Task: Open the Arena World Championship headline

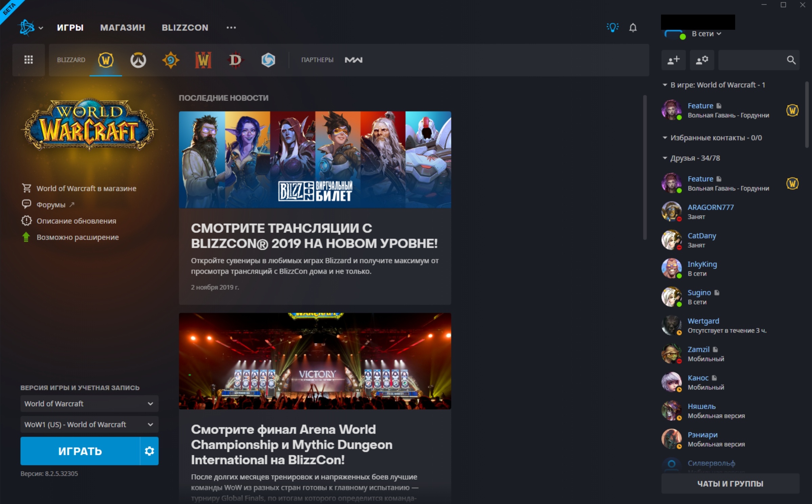Action: [292, 444]
